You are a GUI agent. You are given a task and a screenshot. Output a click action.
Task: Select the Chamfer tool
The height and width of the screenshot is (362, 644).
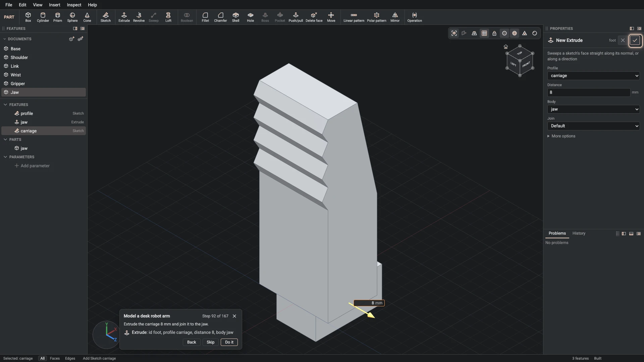(220, 17)
